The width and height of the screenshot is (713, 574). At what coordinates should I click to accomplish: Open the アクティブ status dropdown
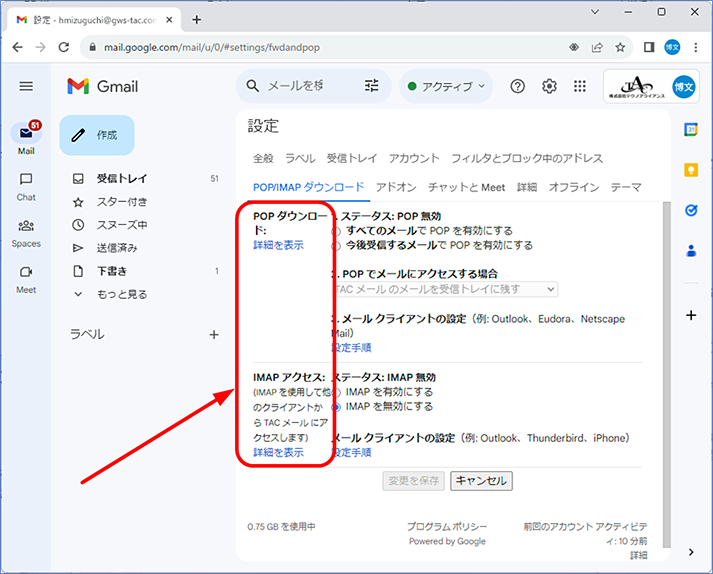point(446,86)
